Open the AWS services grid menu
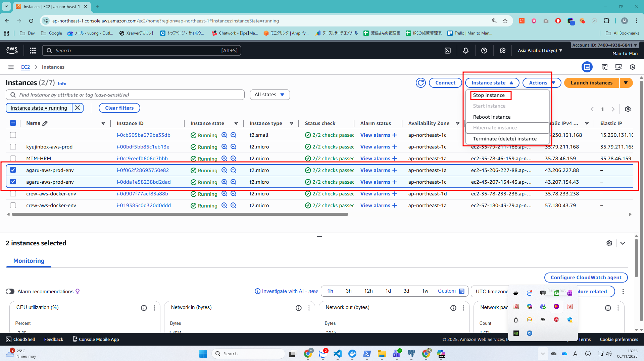 click(33, 51)
